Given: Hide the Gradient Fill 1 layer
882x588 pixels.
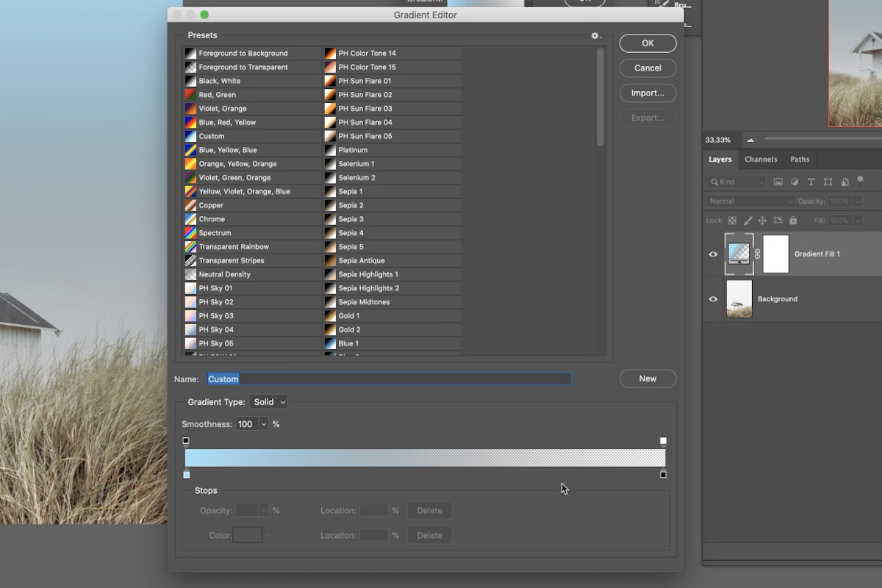Looking at the screenshot, I should tap(713, 254).
